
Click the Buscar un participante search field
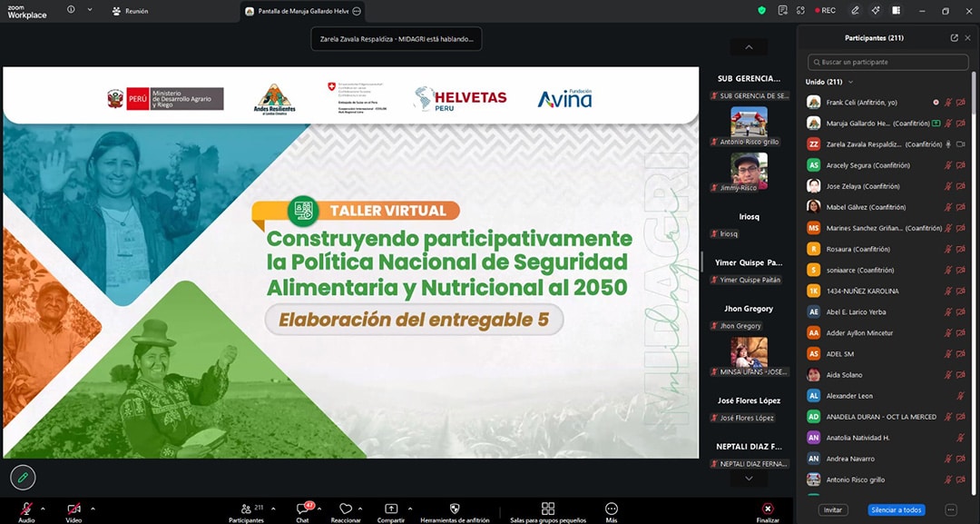(x=887, y=62)
